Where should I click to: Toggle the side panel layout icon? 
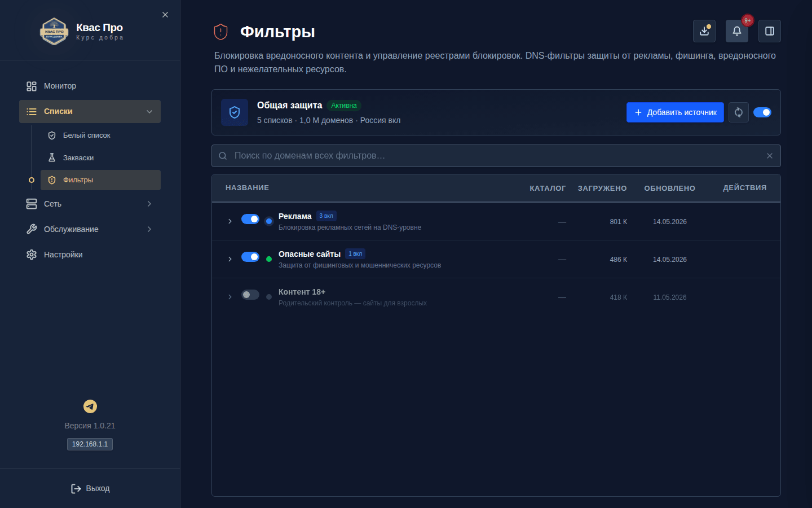tap(770, 31)
